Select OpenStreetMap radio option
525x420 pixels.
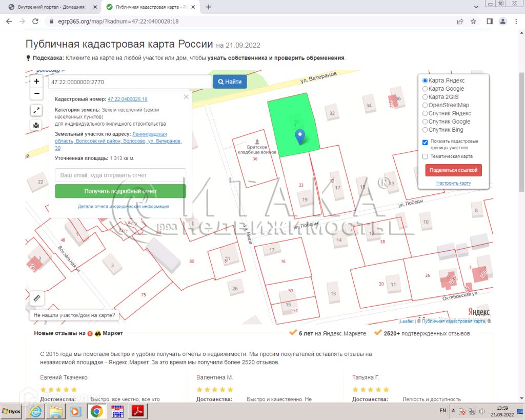(425, 105)
